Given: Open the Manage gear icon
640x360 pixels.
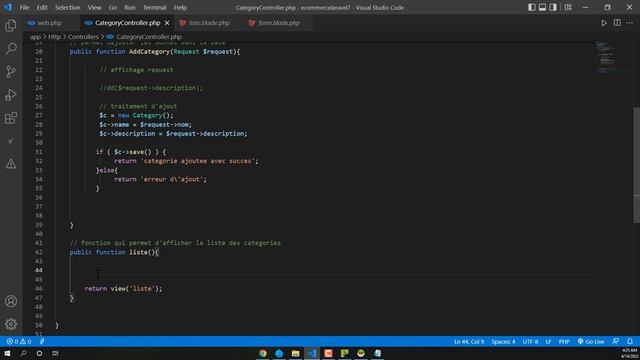Looking at the screenshot, I should click(x=11, y=324).
